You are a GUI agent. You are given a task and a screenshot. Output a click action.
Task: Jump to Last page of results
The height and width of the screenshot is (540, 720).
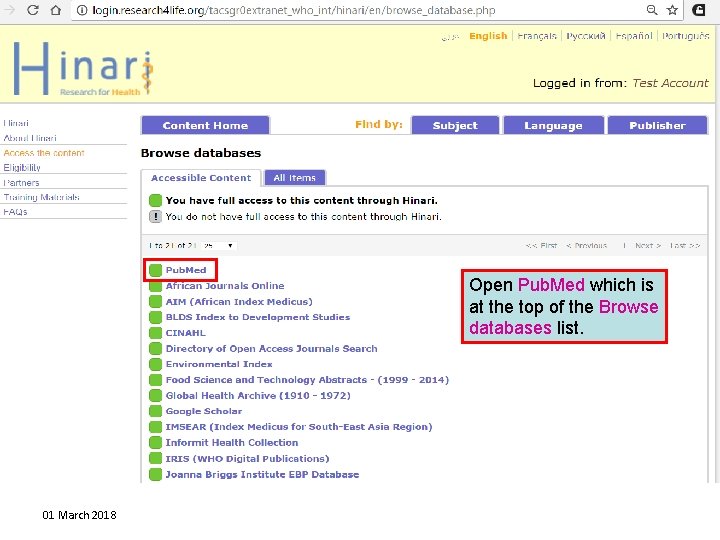pos(685,246)
